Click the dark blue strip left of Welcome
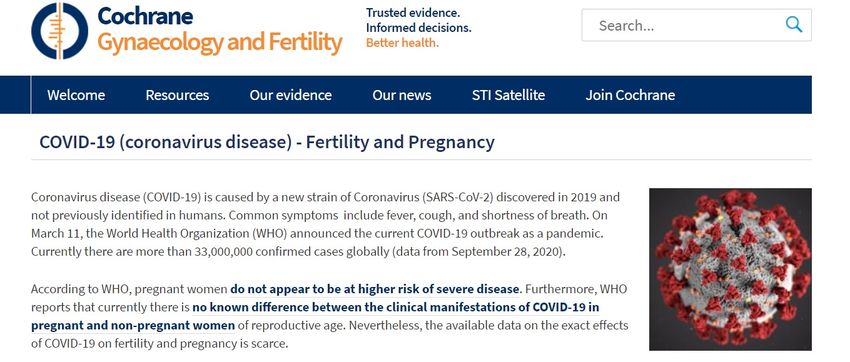Viewport: 850px width, 362px height. click(15, 95)
